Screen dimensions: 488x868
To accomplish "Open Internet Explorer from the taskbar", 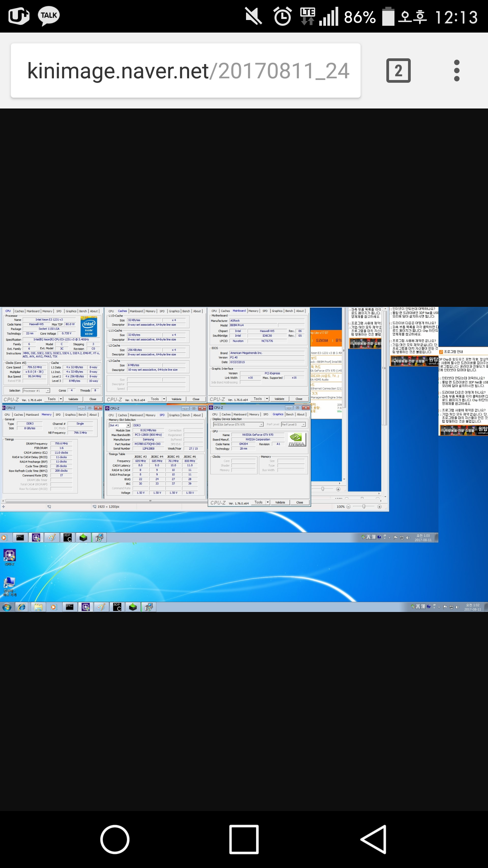I will [22, 607].
